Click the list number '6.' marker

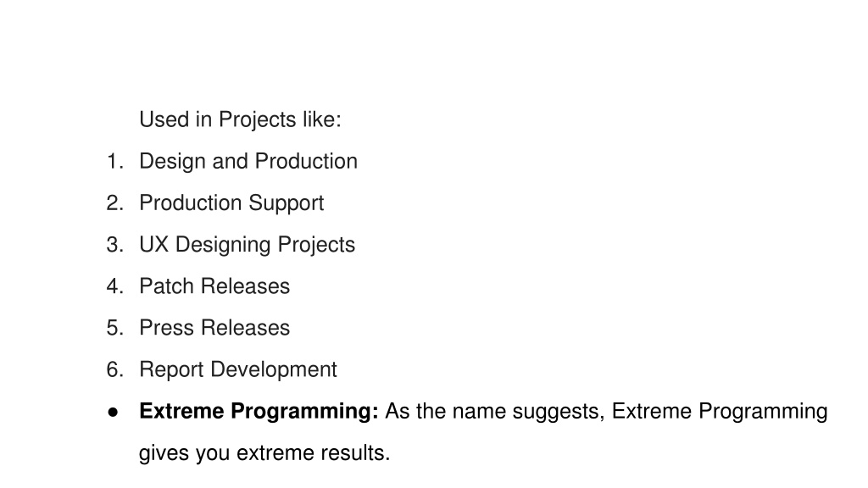coord(114,369)
